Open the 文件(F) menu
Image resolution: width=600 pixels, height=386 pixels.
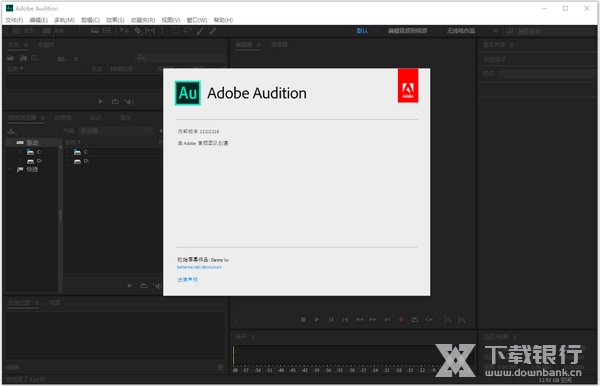[14, 20]
